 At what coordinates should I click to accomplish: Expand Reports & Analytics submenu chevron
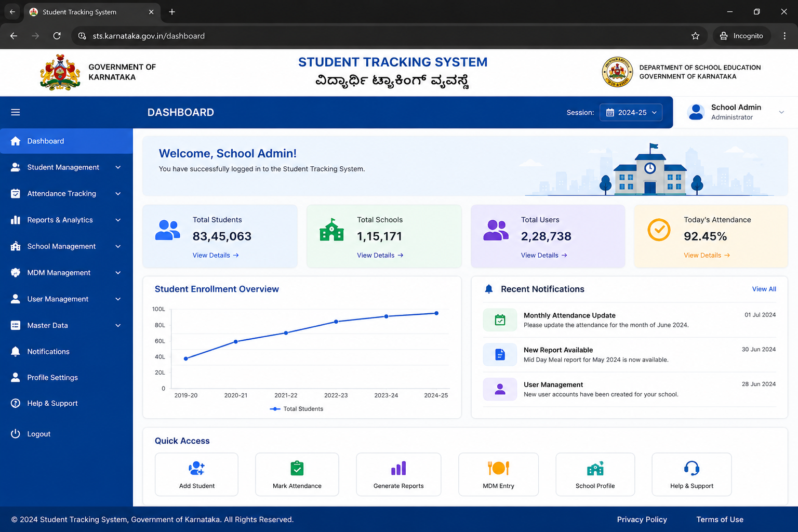tap(118, 220)
